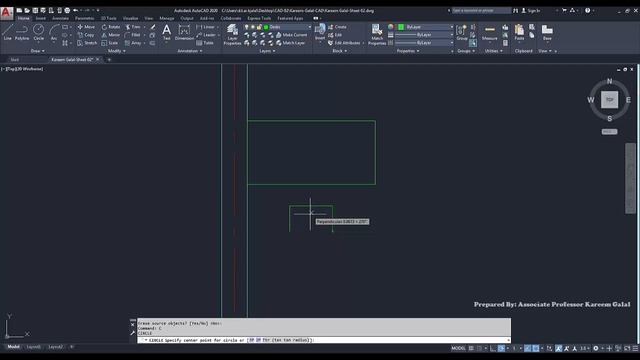Click Edit Attributes button

[x=345, y=43]
